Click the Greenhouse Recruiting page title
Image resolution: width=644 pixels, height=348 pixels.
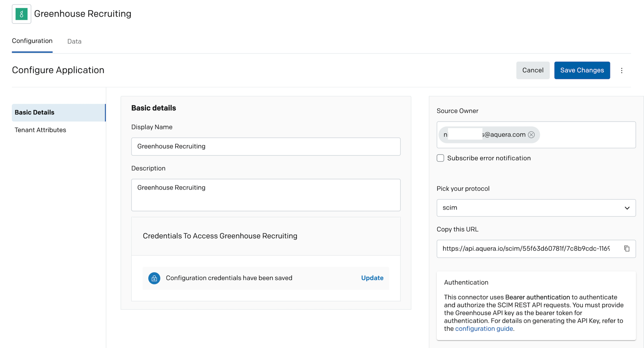coord(83,14)
